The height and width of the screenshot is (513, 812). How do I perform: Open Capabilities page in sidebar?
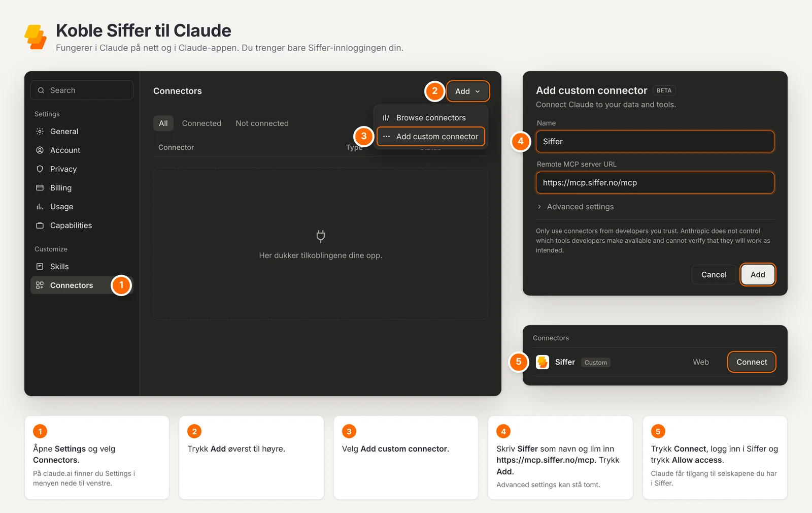[81, 226]
